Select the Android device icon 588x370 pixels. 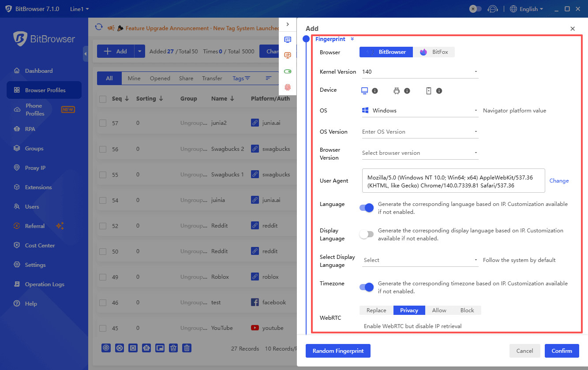pos(397,91)
